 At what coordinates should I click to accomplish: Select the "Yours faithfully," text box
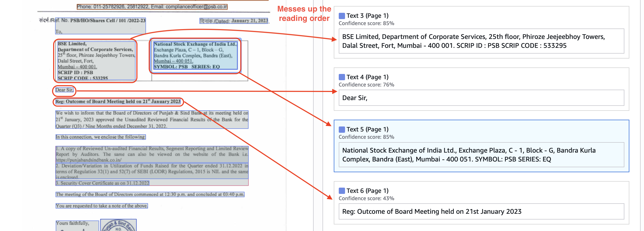(x=77, y=225)
